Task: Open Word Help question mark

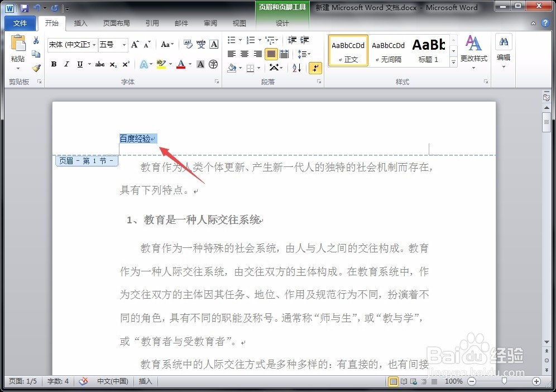Action: click(x=545, y=23)
